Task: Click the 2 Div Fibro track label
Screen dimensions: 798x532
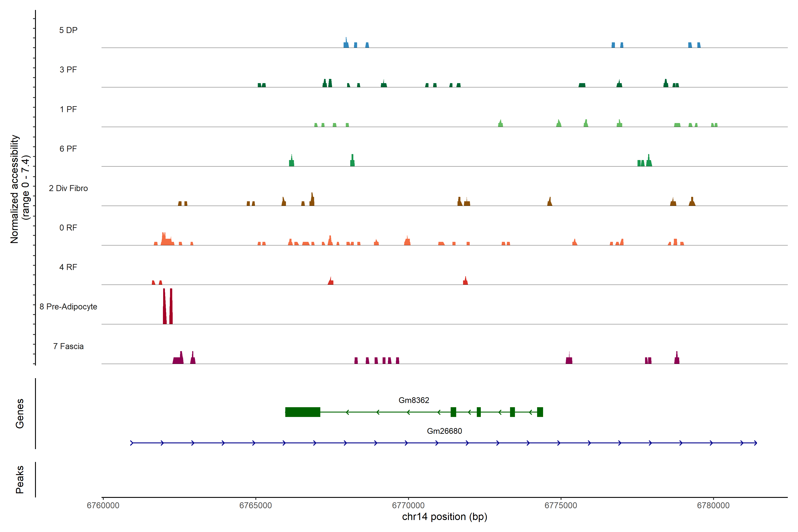Action: [x=68, y=188]
